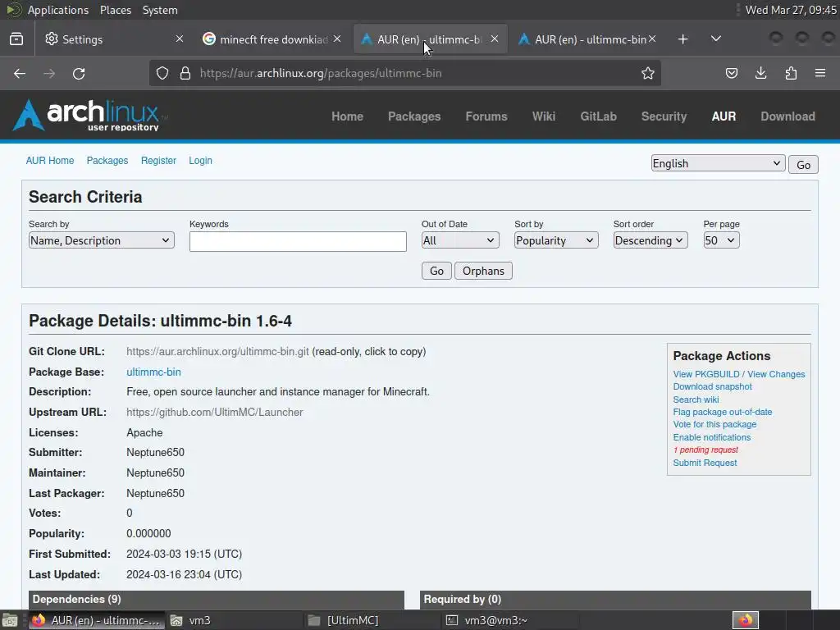Open the English language dropdown

(718, 163)
